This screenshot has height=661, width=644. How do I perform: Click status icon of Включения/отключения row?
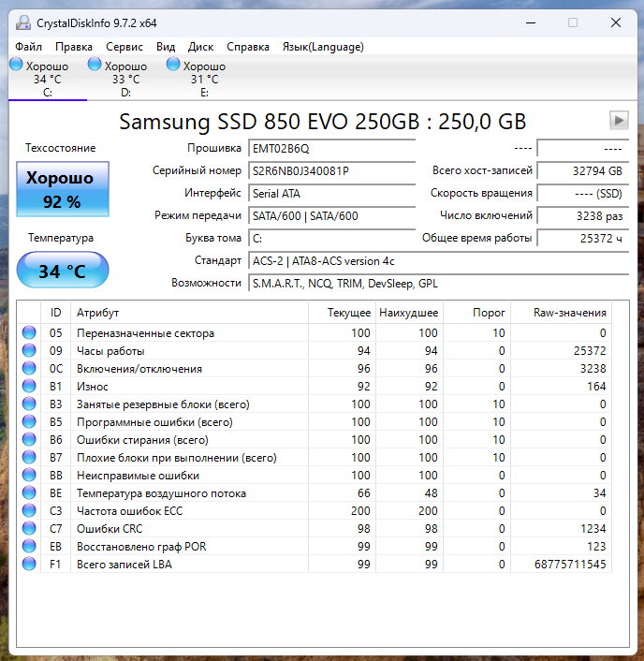(29, 368)
